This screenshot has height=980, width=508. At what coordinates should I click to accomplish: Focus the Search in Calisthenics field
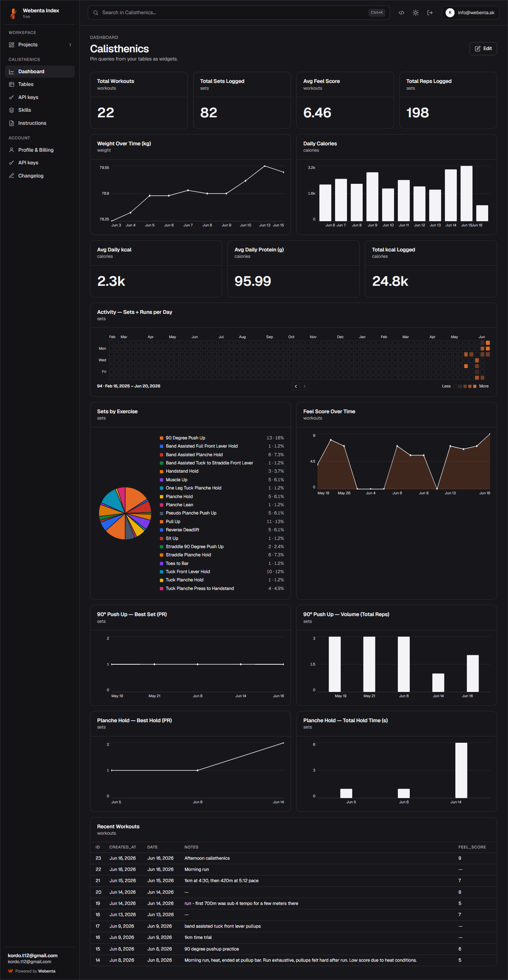pyautogui.click(x=238, y=13)
